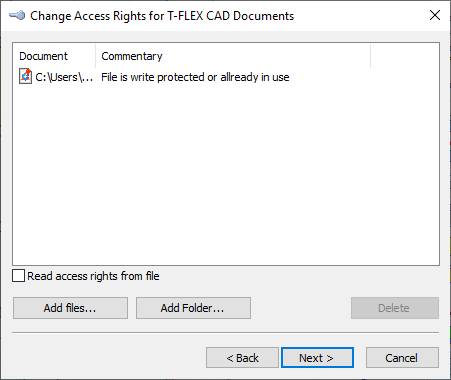Enable Read access rights from file
Viewport: 451px width, 380px height.
(18, 276)
